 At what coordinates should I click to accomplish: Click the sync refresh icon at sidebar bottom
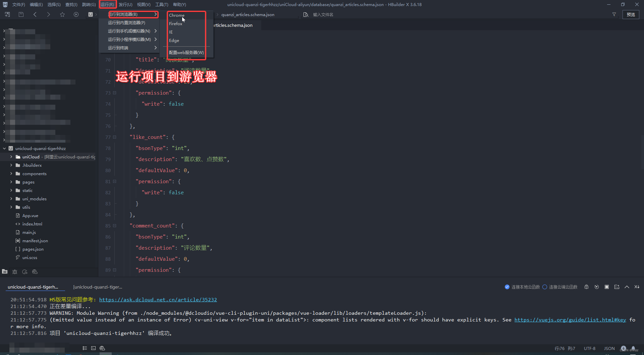(25, 271)
